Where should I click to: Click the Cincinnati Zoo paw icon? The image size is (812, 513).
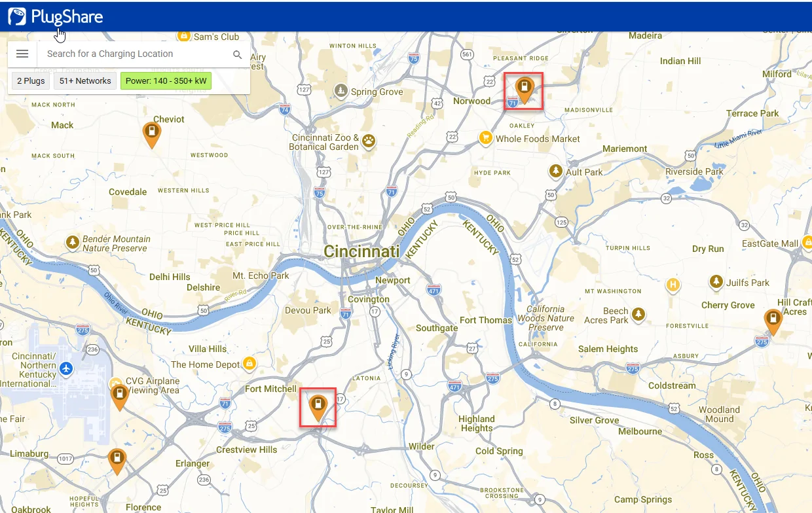point(369,140)
